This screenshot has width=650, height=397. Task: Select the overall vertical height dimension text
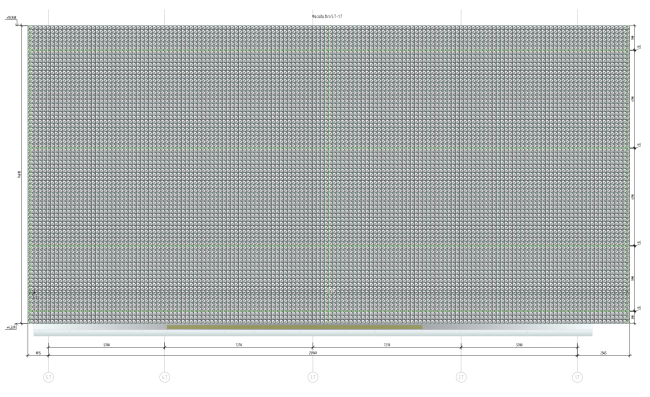pyautogui.click(x=19, y=175)
